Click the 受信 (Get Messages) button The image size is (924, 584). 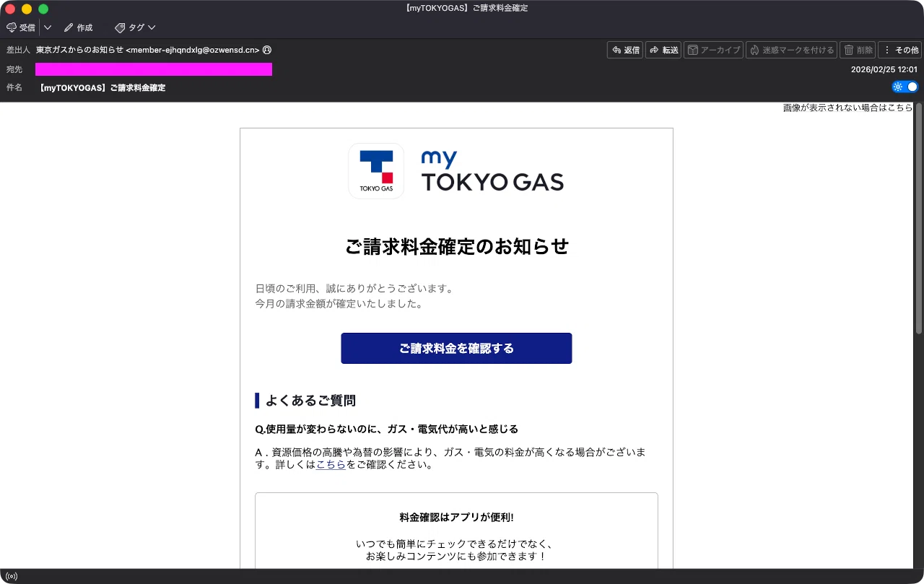click(20, 27)
